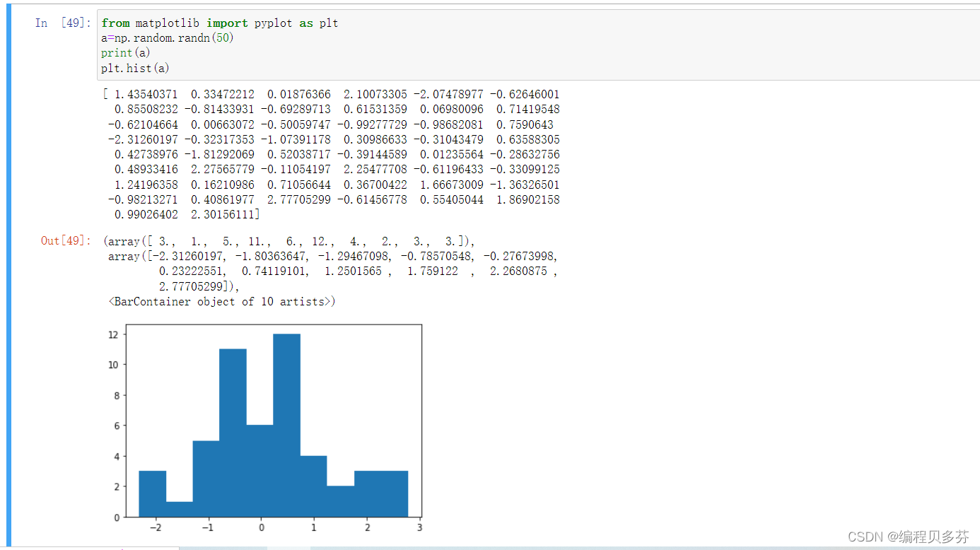Click the y-axis tick label 12
The width and height of the screenshot is (980, 550).
(x=114, y=334)
